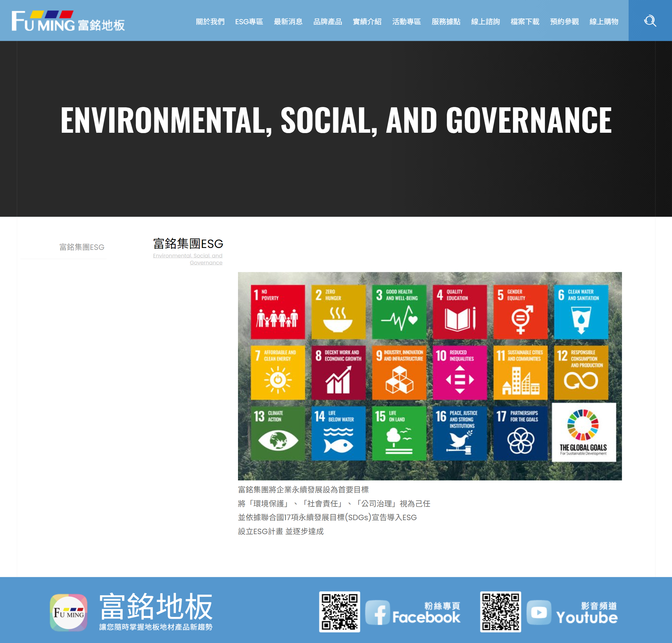Click the footer slogan 讓您隨時掌握地板地材產品新趨勢

156,627
